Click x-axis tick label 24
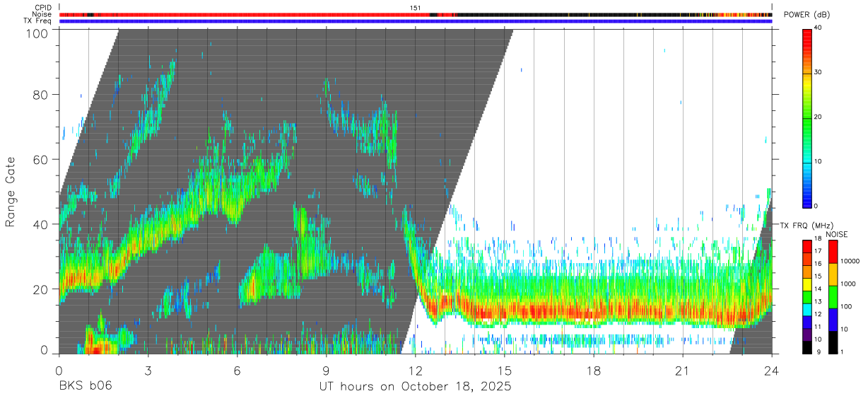 click(772, 370)
